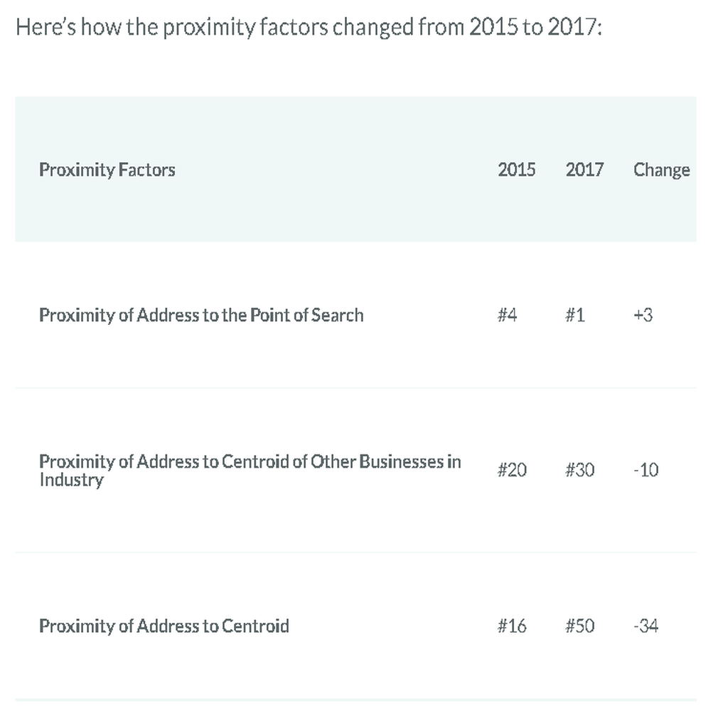Select the 2015 column header
Screen dimensions: 728x728
point(516,170)
